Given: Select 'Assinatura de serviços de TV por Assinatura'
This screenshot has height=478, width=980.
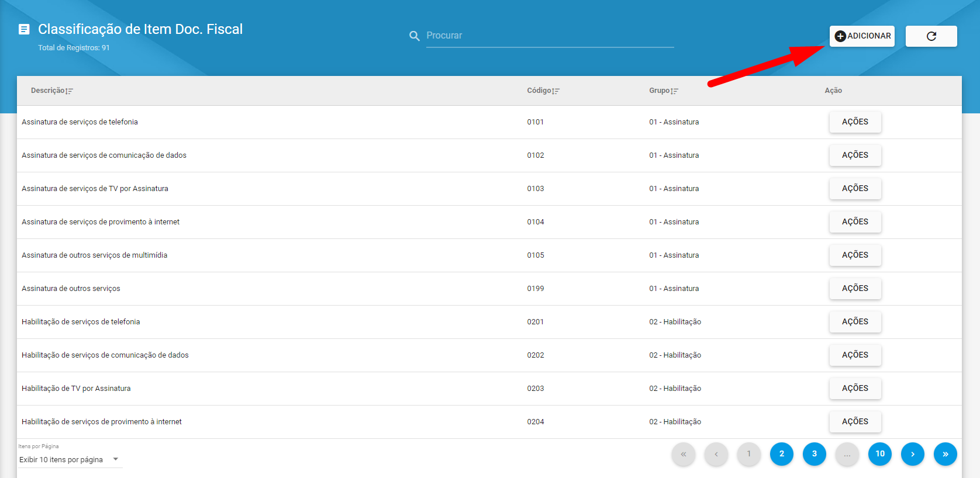Looking at the screenshot, I should coord(95,189).
